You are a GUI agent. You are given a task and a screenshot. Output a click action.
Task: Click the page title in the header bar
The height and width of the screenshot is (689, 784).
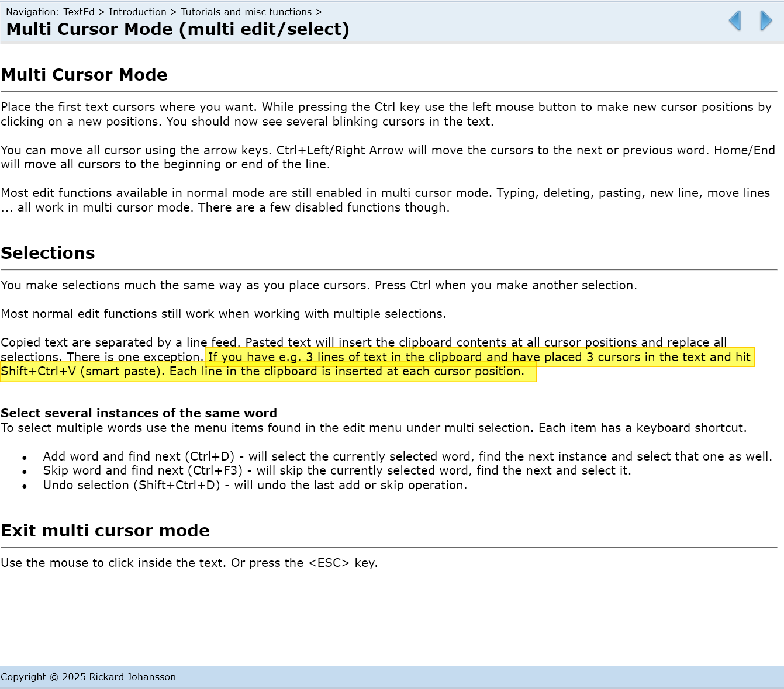pyautogui.click(x=178, y=29)
